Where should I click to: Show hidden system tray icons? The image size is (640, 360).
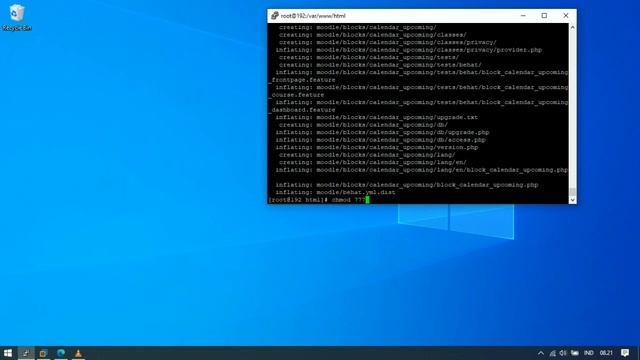pyautogui.click(x=541, y=353)
